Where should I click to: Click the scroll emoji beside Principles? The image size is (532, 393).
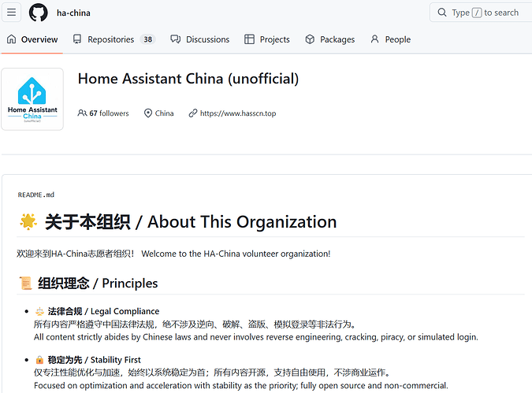click(25, 284)
